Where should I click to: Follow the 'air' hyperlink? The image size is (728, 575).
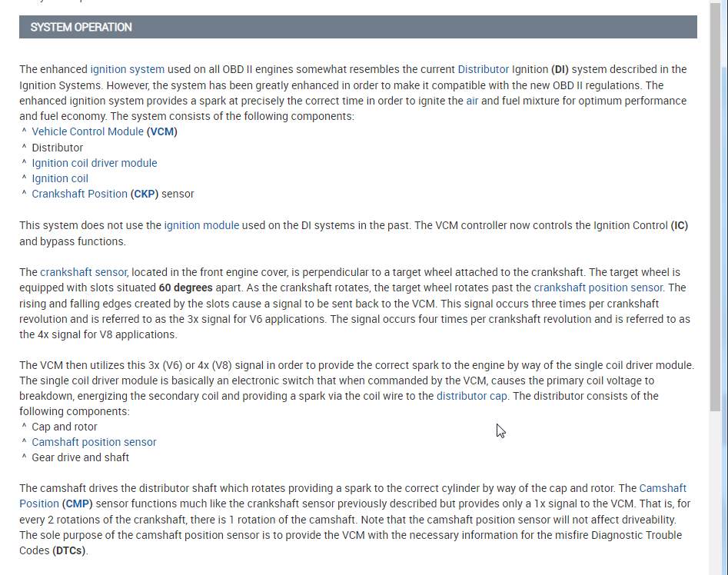(471, 101)
